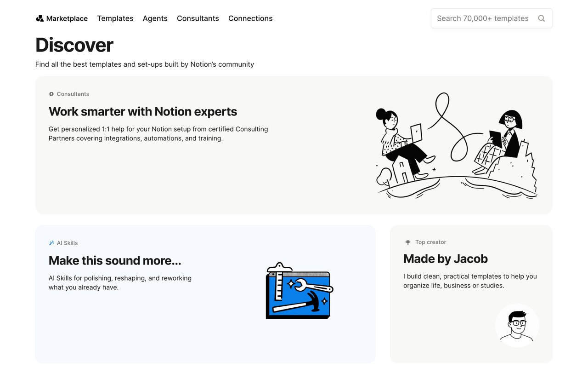Go to the Consultants nav item
This screenshot has width=588, height=368.
pyautogui.click(x=198, y=18)
